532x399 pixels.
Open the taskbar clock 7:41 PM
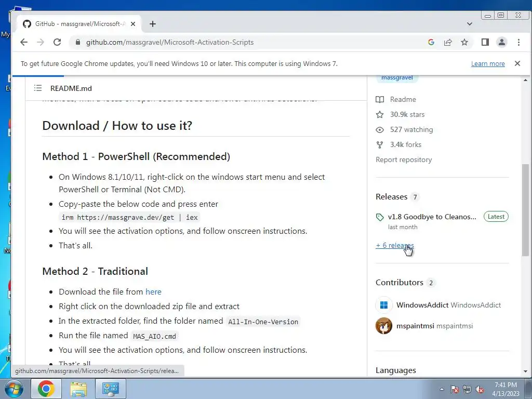click(506, 389)
